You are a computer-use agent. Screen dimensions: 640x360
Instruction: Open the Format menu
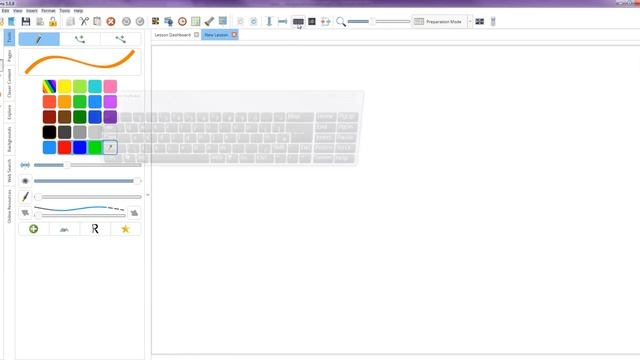[48, 11]
